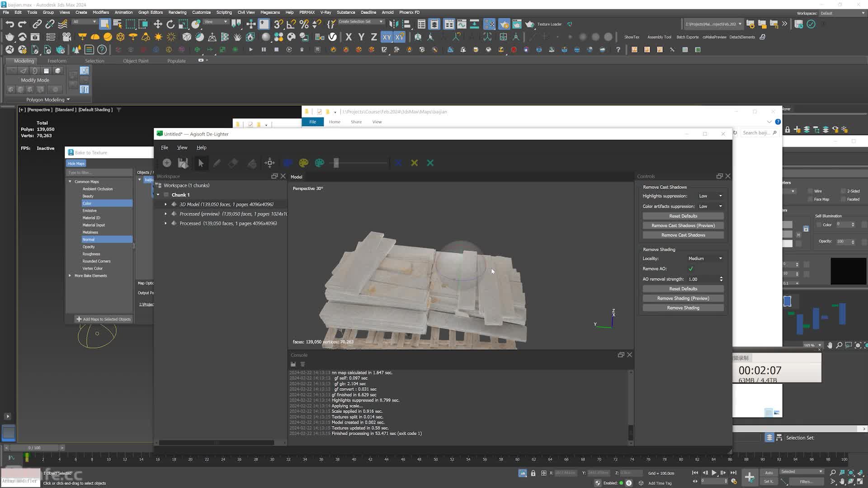Select the De-Lighter navigation arrow tool
The image size is (868, 488).
coord(201,163)
